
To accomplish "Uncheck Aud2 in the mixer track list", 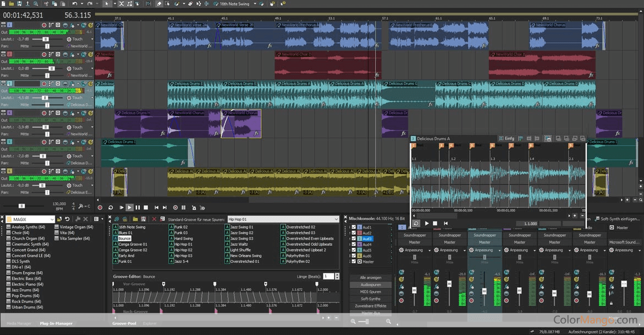I will [353, 233].
